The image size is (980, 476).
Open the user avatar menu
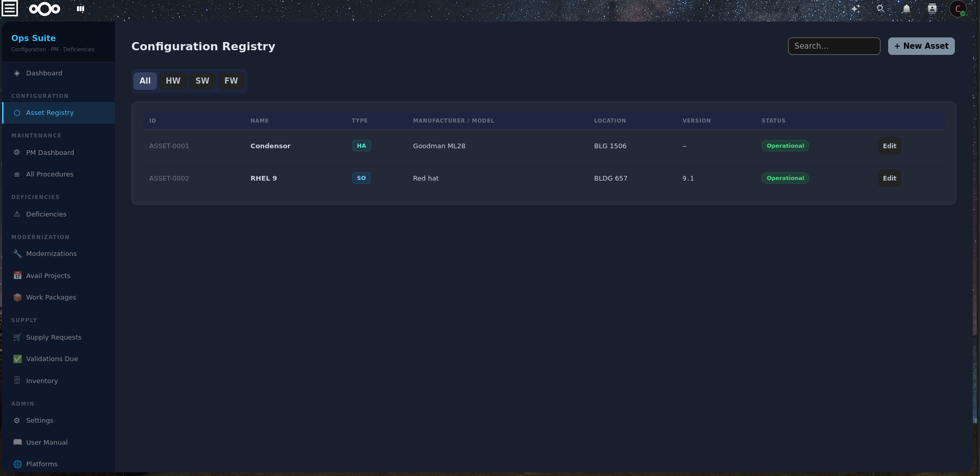tap(958, 9)
